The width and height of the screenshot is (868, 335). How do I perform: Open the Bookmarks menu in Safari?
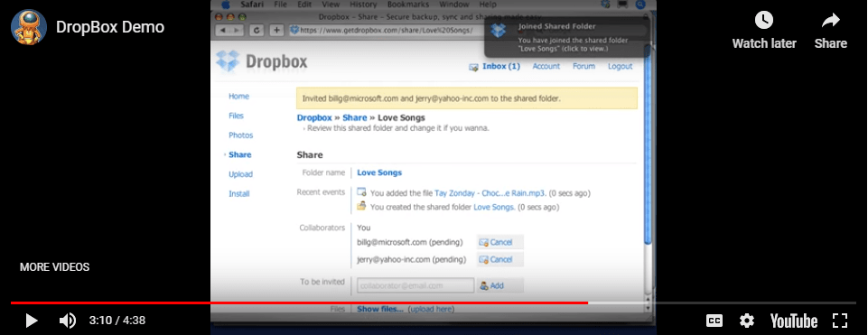point(408,5)
